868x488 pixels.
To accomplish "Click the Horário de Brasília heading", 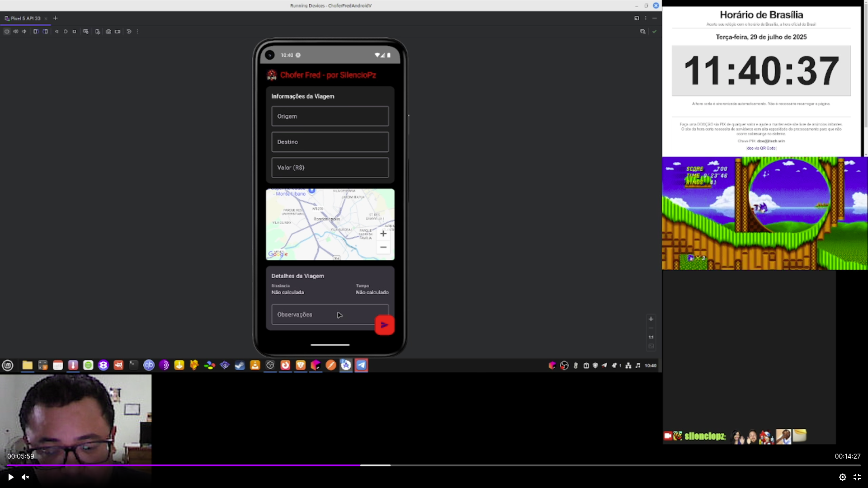I will tap(761, 14).
